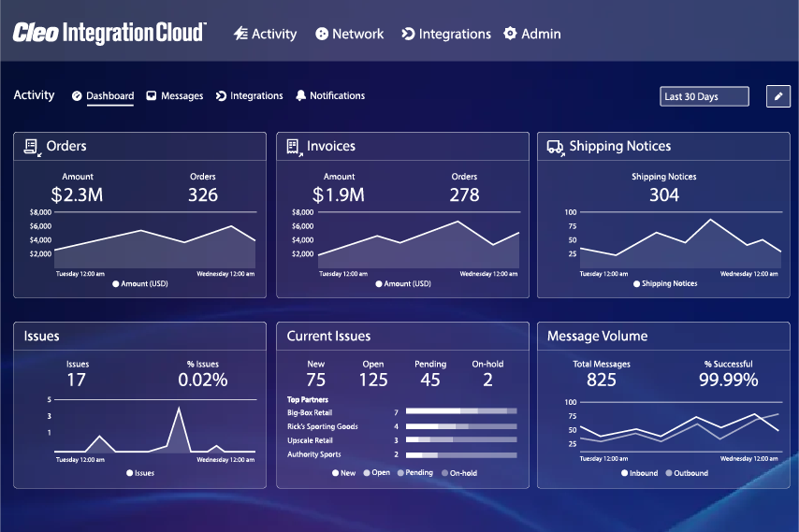The width and height of the screenshot is (799, 532).
Task: Click the Authority Sports issues bar
Action: click(x=461, y=454)
